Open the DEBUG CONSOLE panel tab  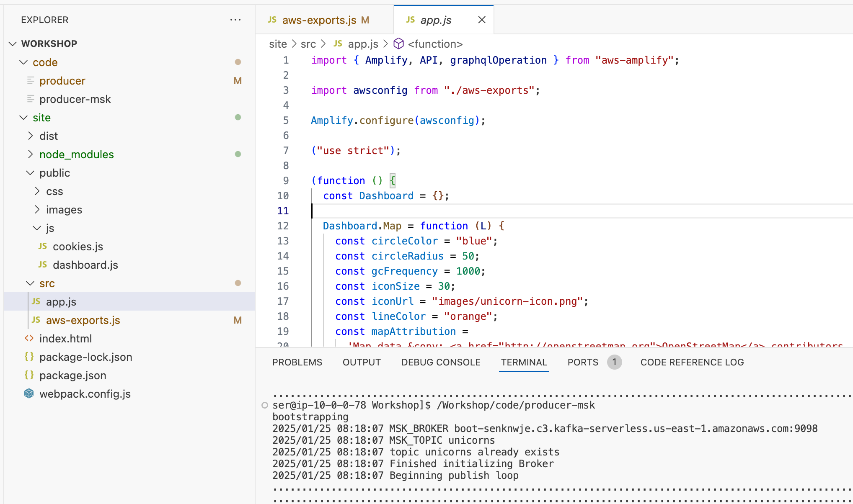pyautogui.click(x=441, y=362)
